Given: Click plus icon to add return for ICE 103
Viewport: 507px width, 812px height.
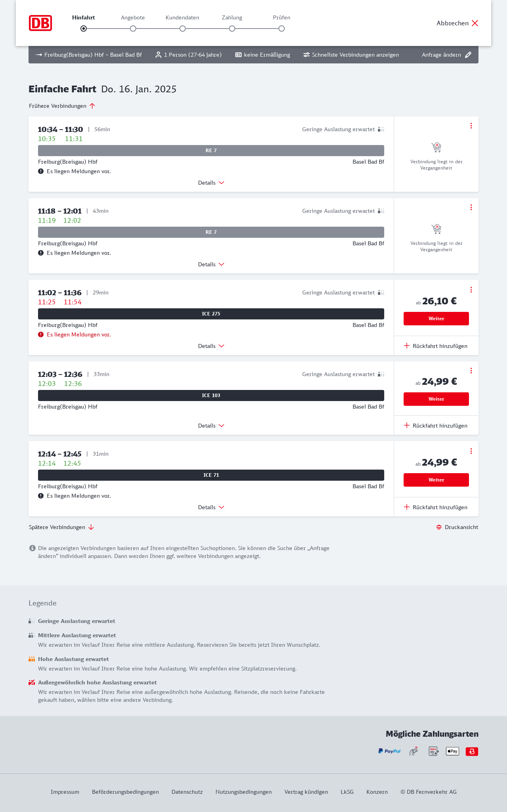Looking at the screenshot, I should point(407,425).
